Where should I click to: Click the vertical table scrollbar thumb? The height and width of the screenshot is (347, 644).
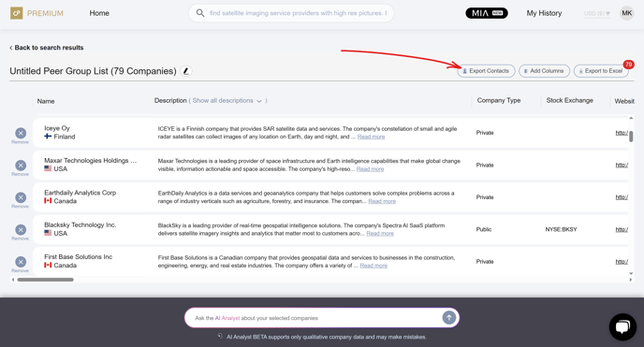coord(631,137)
